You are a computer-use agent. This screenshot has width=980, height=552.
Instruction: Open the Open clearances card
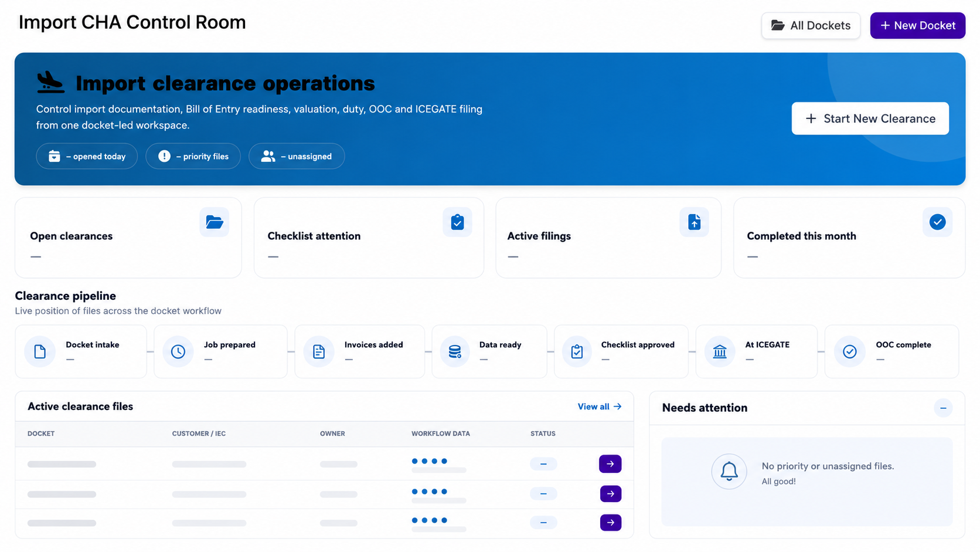pyautogui.click(x=128, y=238)
